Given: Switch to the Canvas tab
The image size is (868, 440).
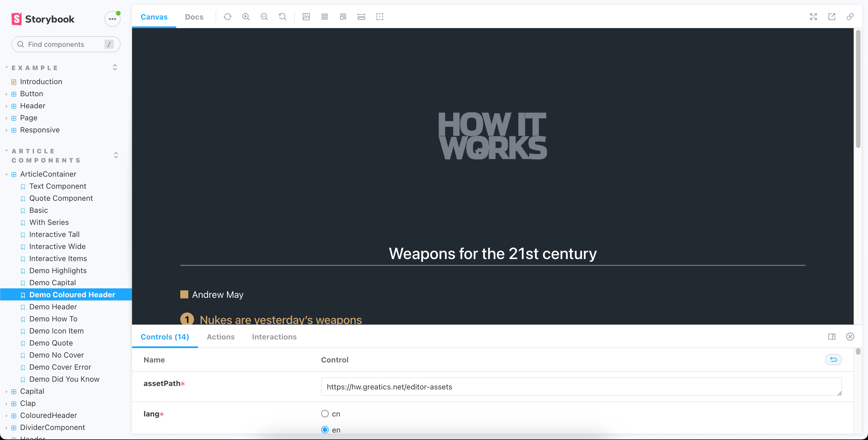Looking at the screenshot, I should coord(154,17).
